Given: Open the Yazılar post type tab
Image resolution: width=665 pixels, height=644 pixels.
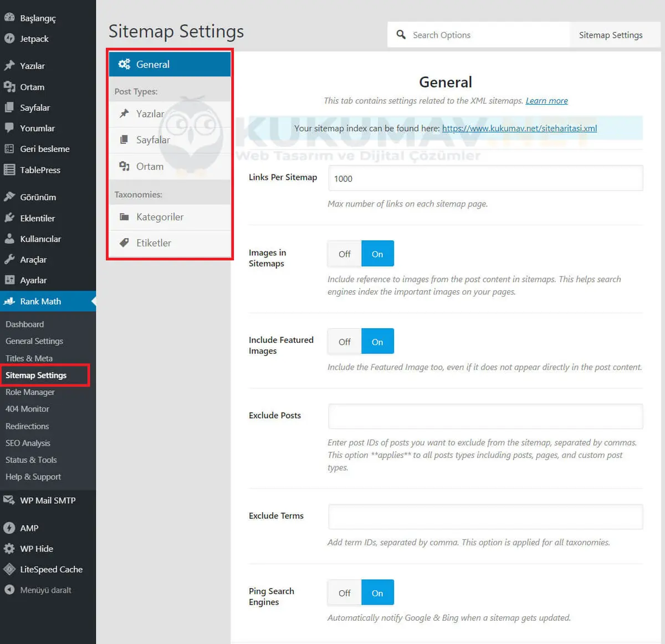Looking at the screenshot, I should pos(170,114).
